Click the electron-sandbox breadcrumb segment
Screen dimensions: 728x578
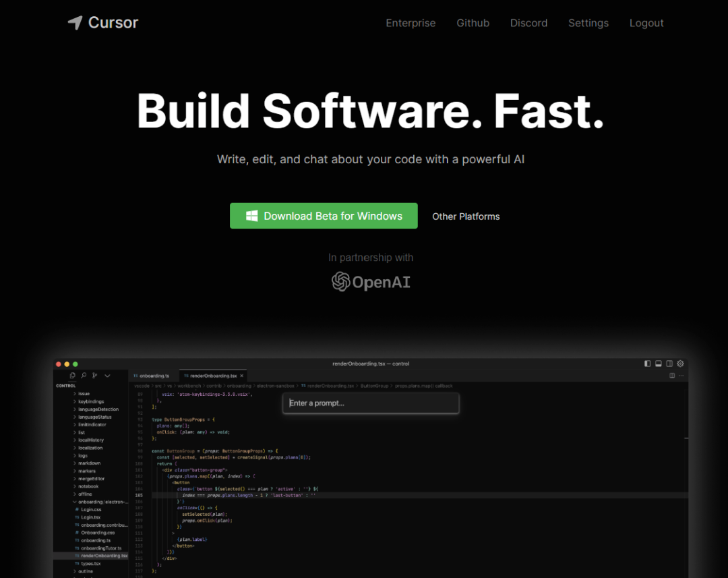tap(275, 386)
